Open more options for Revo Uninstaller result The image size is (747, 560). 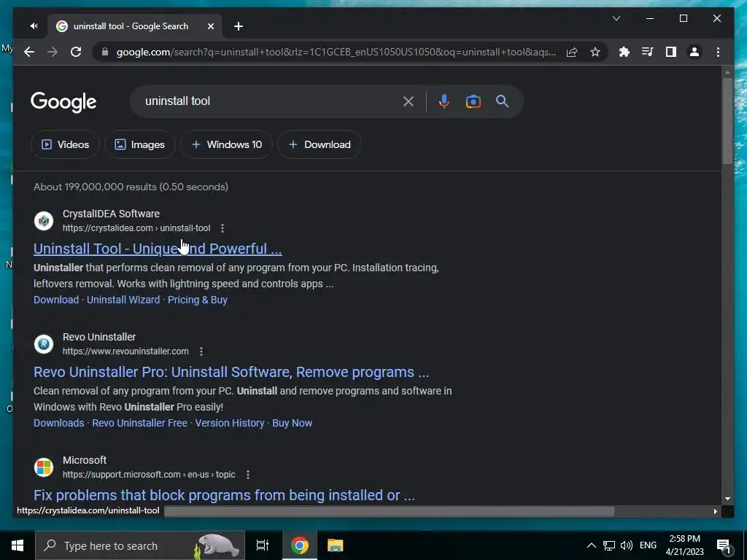[x=201, y=351]
